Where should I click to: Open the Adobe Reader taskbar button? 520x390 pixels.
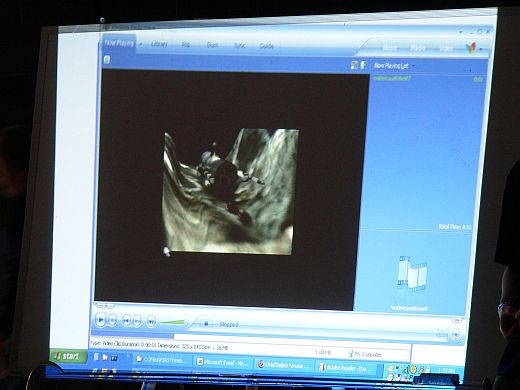[346, 367]
